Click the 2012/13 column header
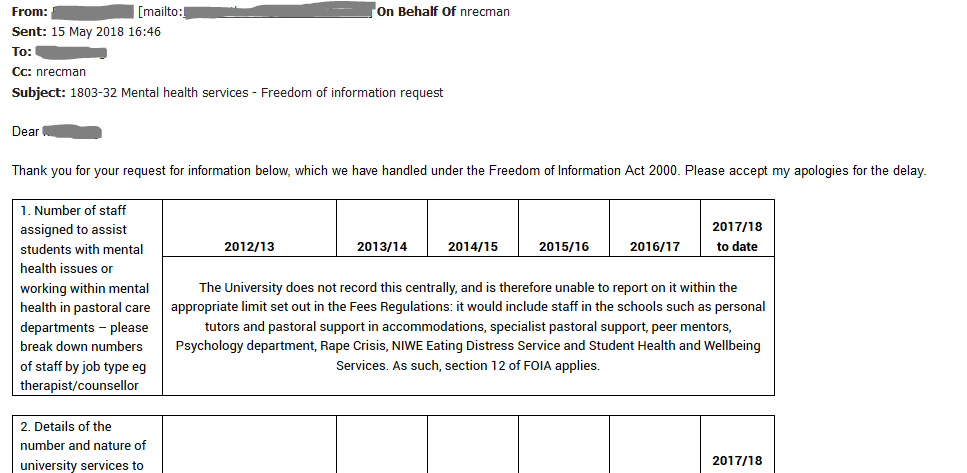 pos(249,246)
